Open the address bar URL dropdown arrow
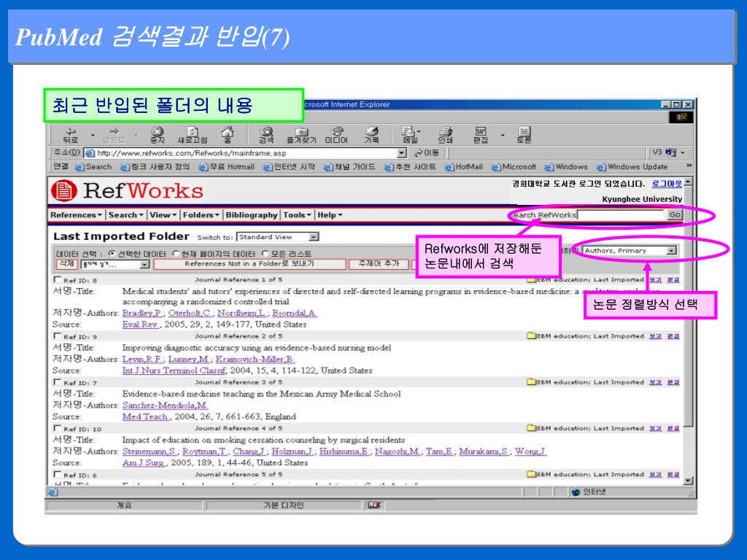The image size is (747, 560). pyautogui.click(x=402, y=153)
